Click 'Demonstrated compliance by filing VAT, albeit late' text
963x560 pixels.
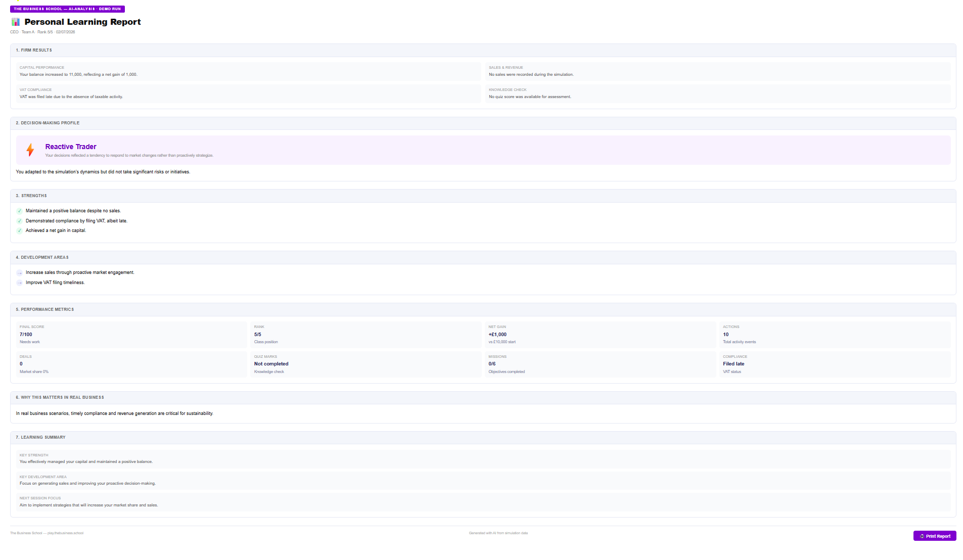(76, 221)
